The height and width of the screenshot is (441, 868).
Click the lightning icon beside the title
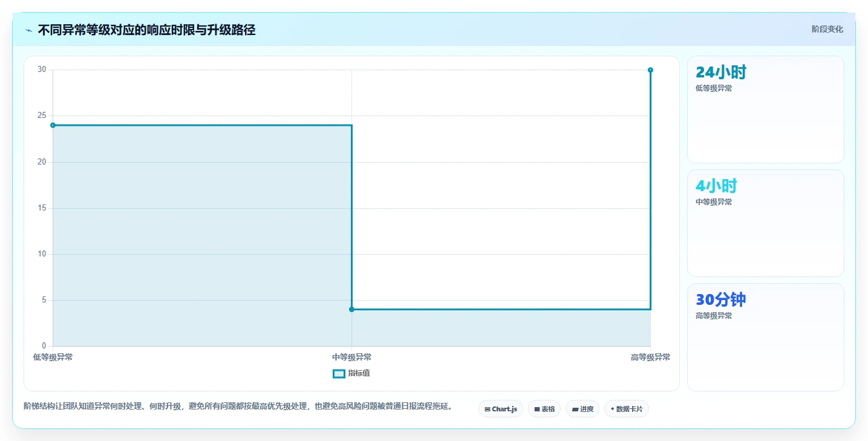(x=28, y=30)
